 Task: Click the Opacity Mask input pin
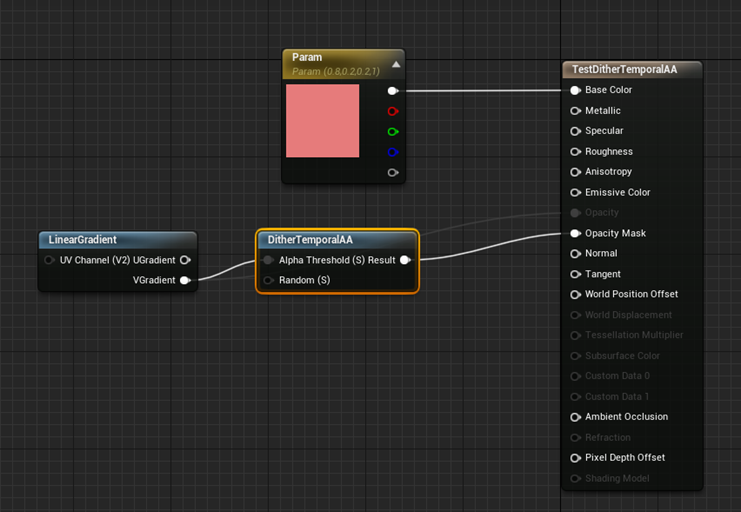pos(575,233)
